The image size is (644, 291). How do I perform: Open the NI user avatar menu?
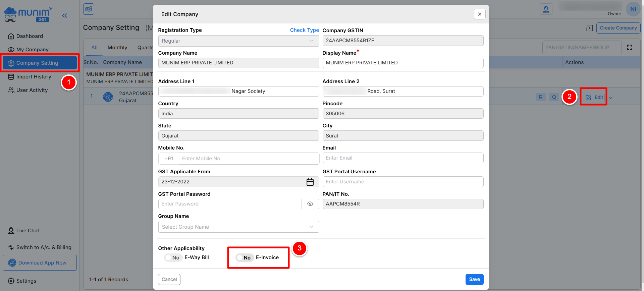(633, 9)
